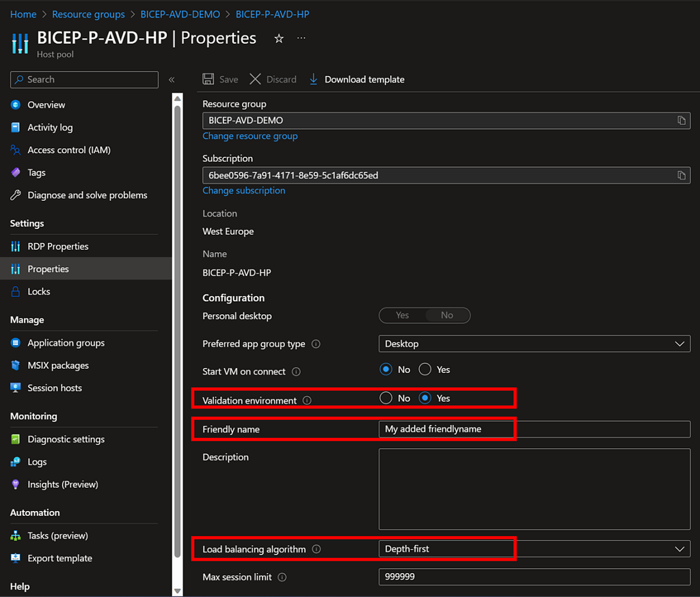Viewport: 700px width, 597px height.
Task: Collapse the sidebar with the double chevron
Action: tap(172, 80)
